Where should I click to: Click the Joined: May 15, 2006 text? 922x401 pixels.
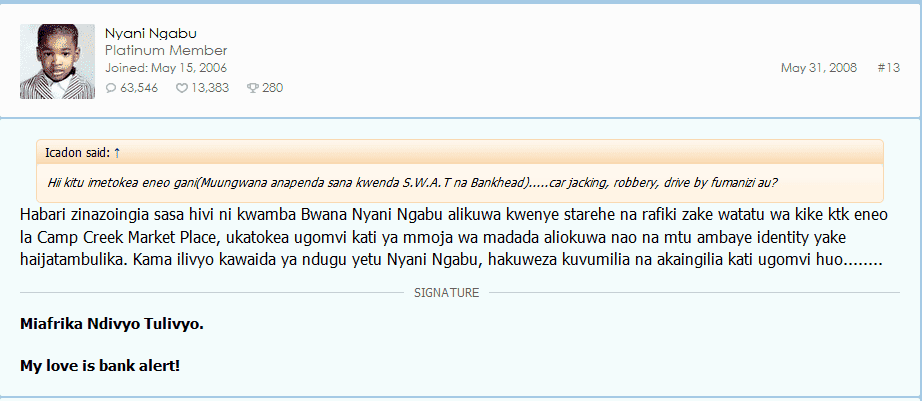(x=166, y=68)
